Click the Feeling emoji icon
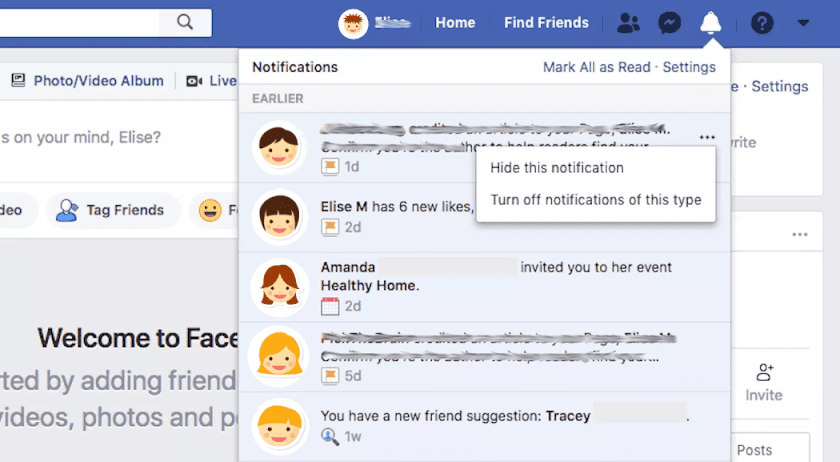The image size is (840, 462). pyautogui.click(x=210, y=210)
